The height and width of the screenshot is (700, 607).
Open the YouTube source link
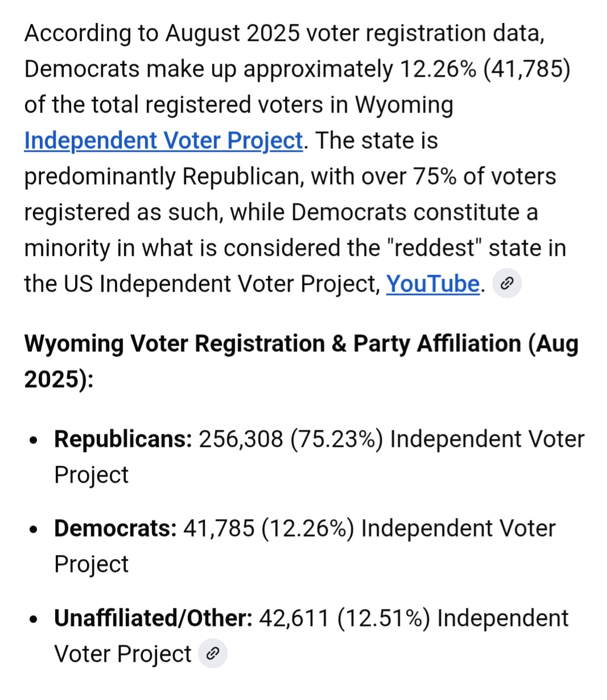point(432,284)
